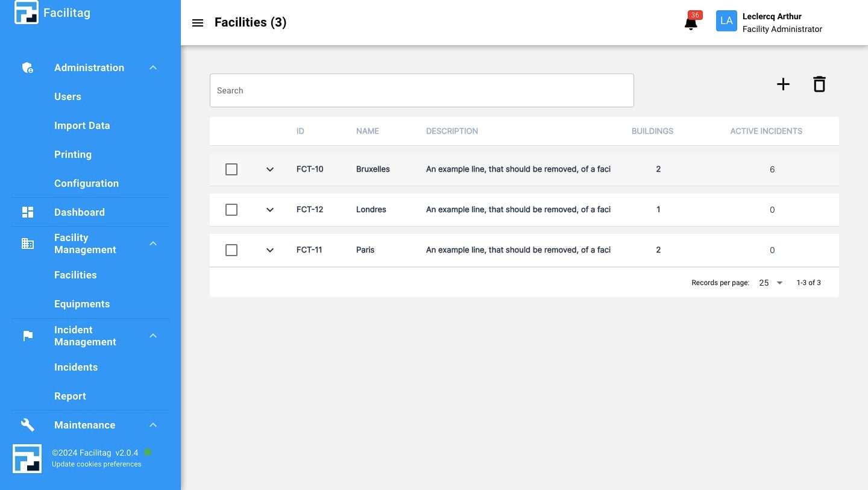Click Update cookies preferences link

click(x=96, y=464)
